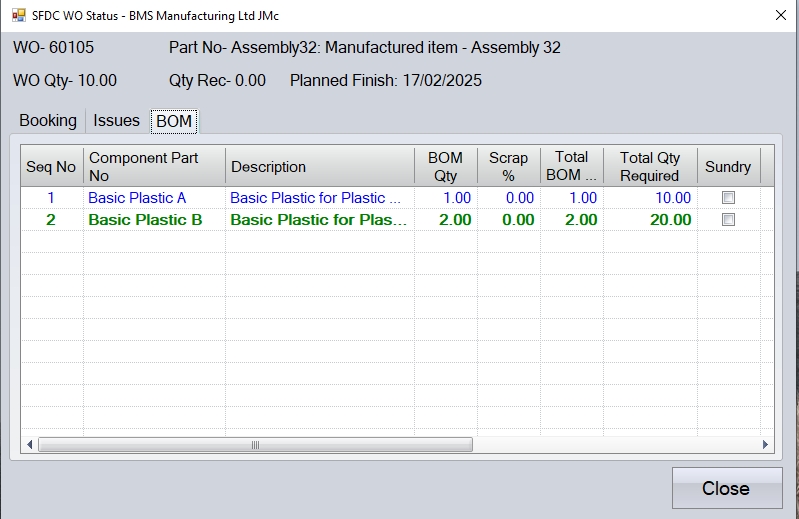
Task: Click description of Basic Plastic A row
Action: coord(320,198)
